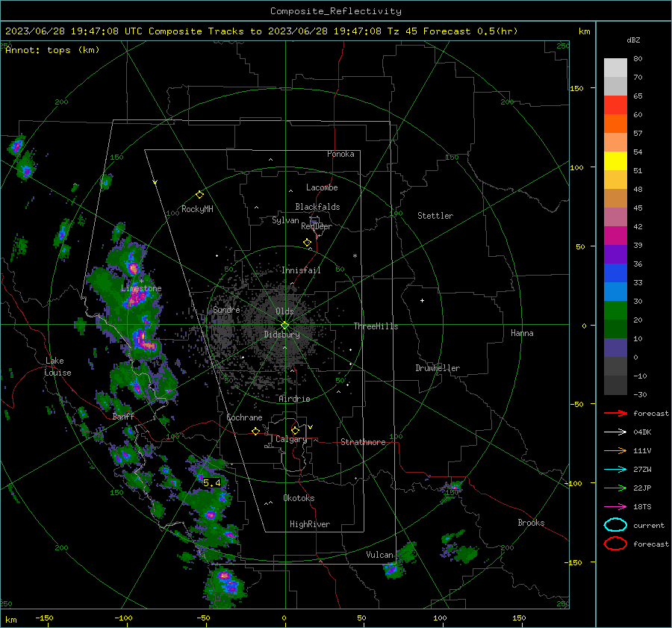Click the Cochrane city label
Image resolution: width=672 pixels, height=628 pixels.
(x=244, y=417)
